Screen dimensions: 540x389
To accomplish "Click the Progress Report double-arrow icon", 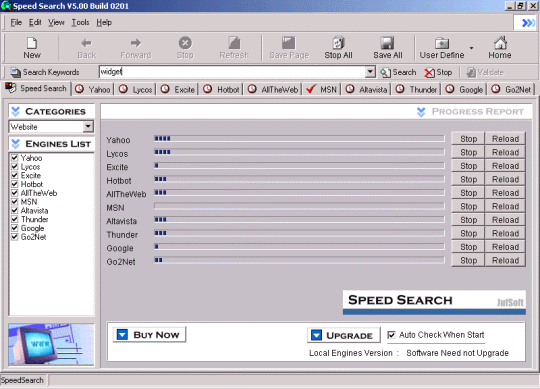I will click(x=421, y=112).
